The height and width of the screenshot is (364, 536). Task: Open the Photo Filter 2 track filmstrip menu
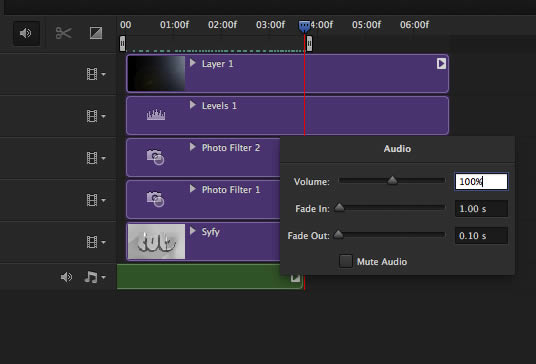[96, 158]
